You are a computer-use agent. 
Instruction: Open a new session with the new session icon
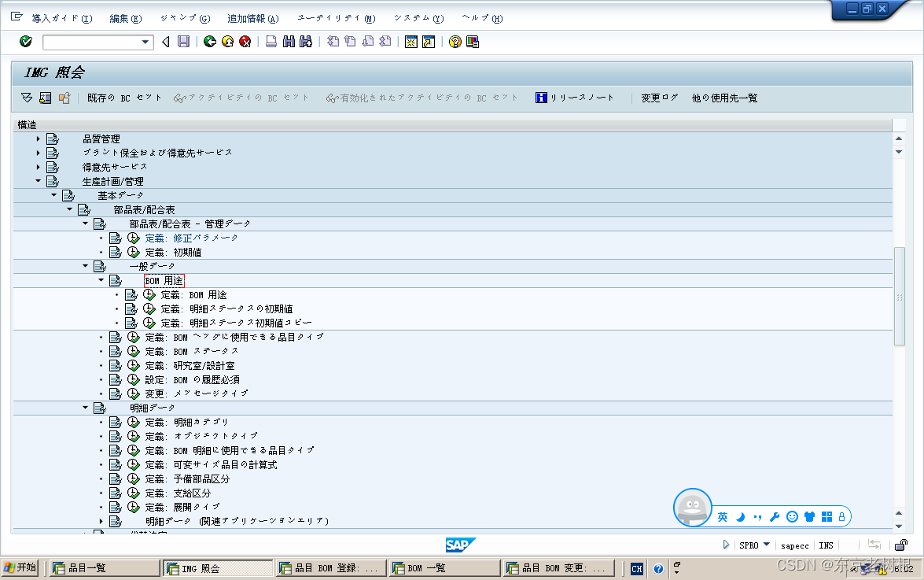tap(412, 41)
